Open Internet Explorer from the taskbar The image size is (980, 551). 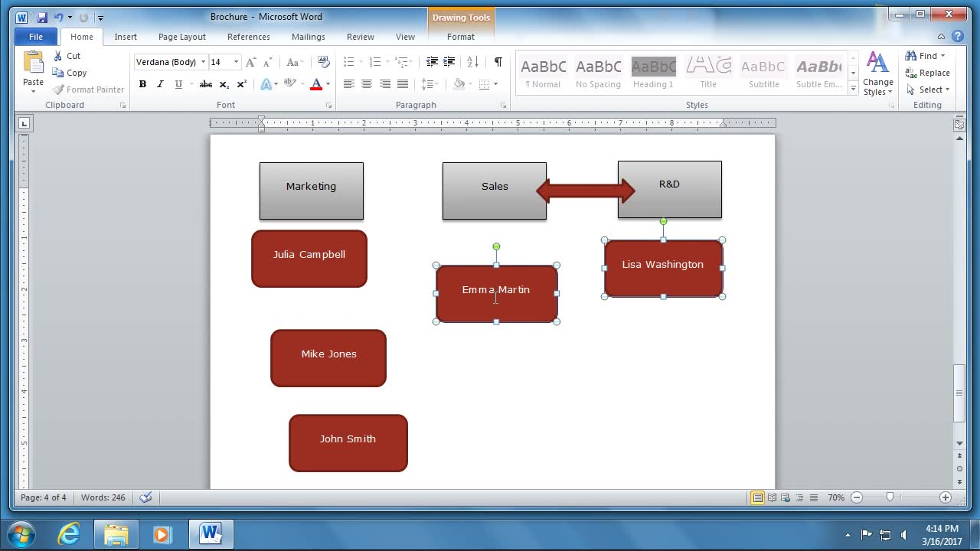coord(69,533)
